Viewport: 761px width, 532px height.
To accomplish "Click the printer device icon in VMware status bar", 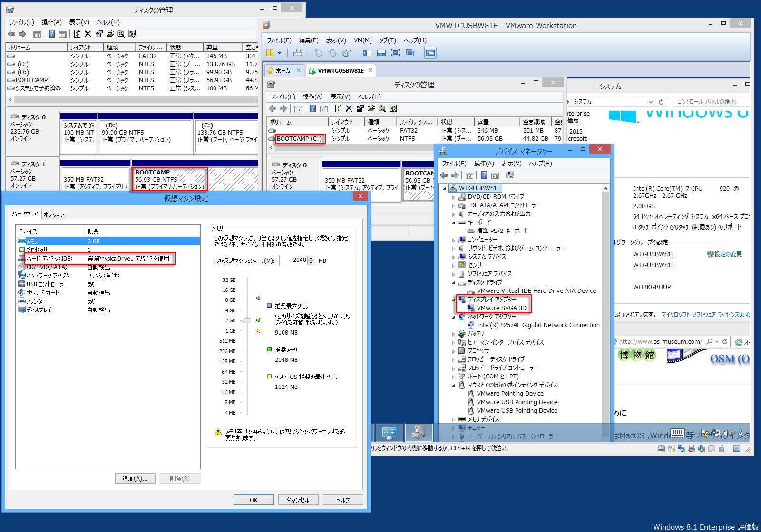I will coord(692,448).
